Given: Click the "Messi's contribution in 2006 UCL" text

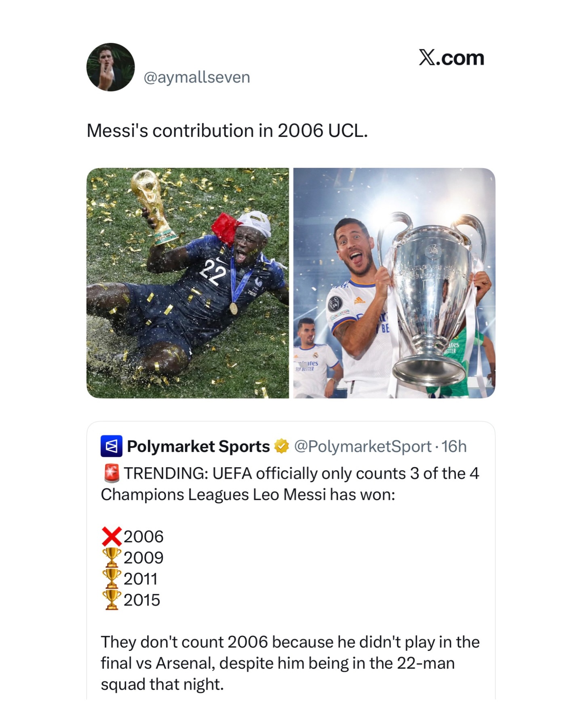Looking at the screenshot, I should click(x=227, y=131).
